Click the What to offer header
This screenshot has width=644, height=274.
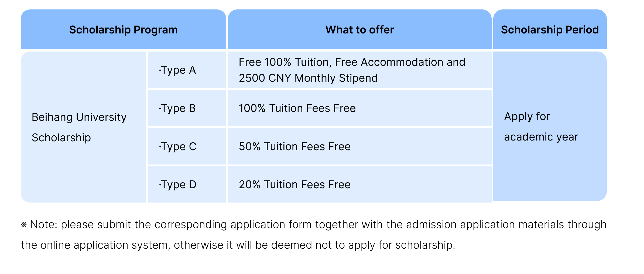(359, 30)
